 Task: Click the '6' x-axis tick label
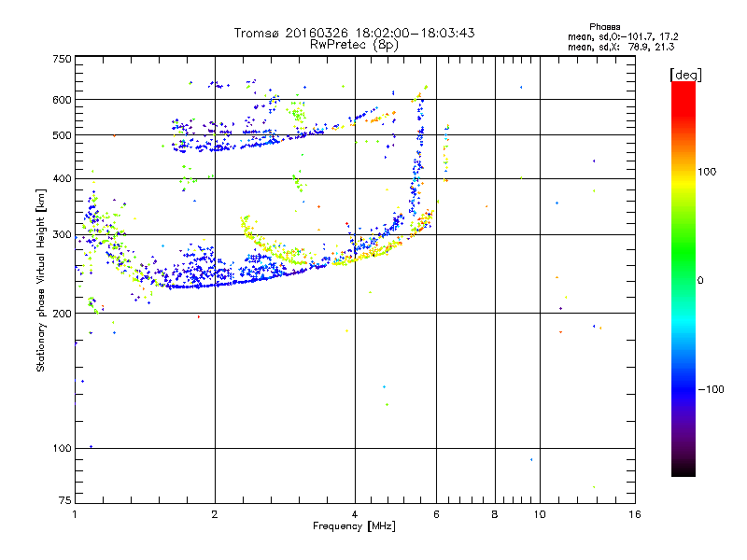(x=436, y=514)
